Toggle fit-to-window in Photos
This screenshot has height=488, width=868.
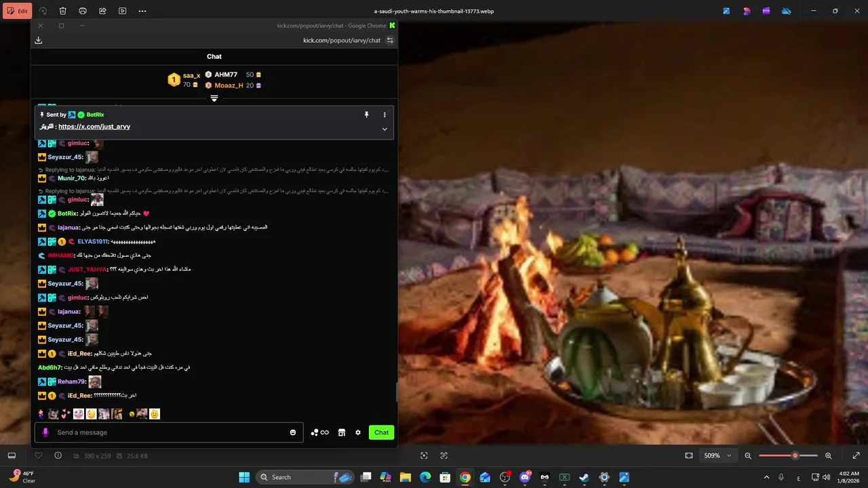point(689,455)
